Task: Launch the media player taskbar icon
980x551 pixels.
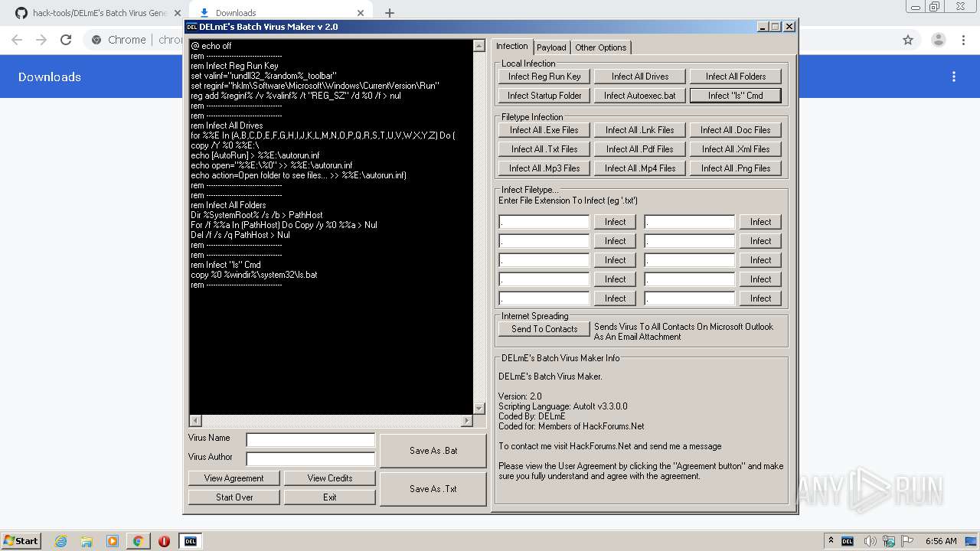Action: tap(113, 541)
